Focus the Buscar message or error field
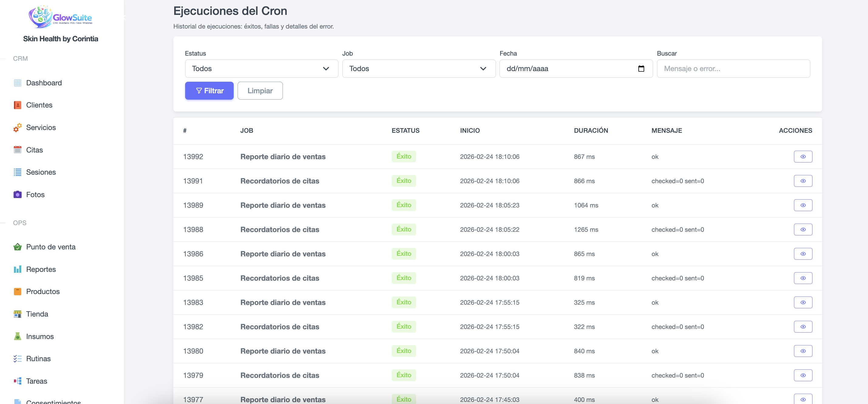 (x=733, y=69)
